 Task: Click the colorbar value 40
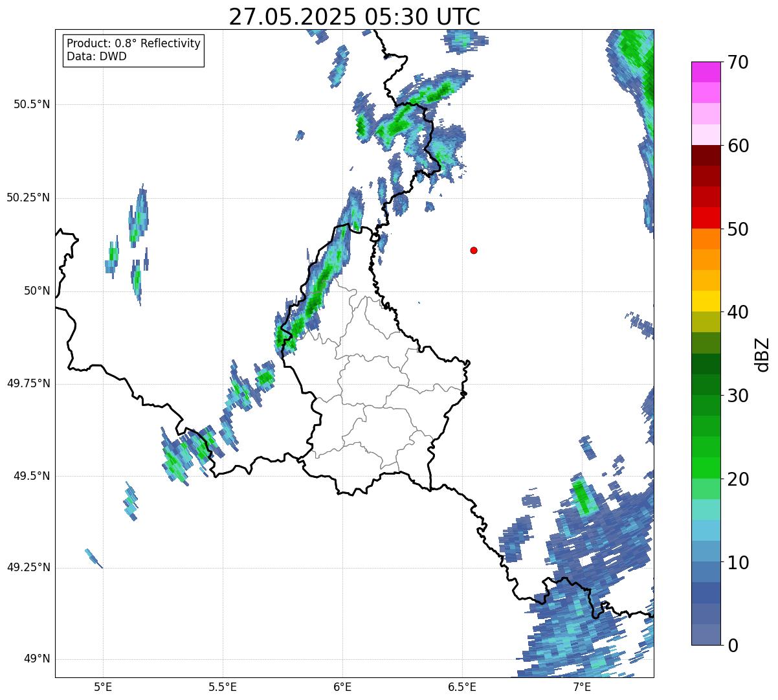tap(738, 312)
